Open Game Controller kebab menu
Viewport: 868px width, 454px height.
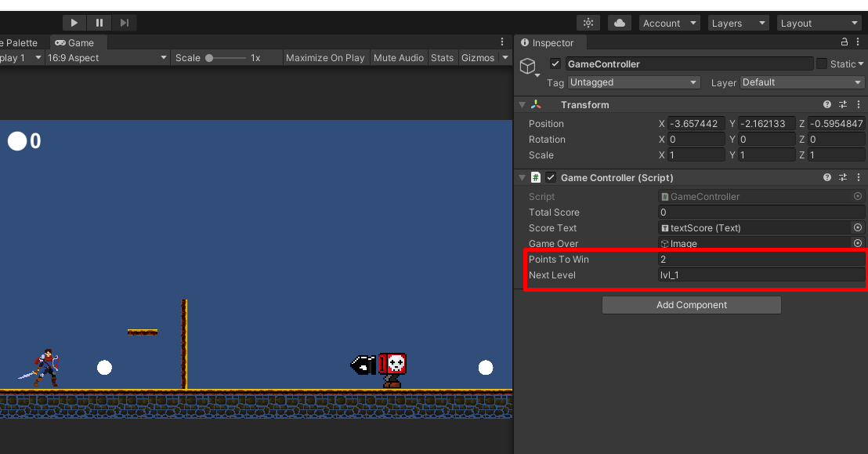859,177
